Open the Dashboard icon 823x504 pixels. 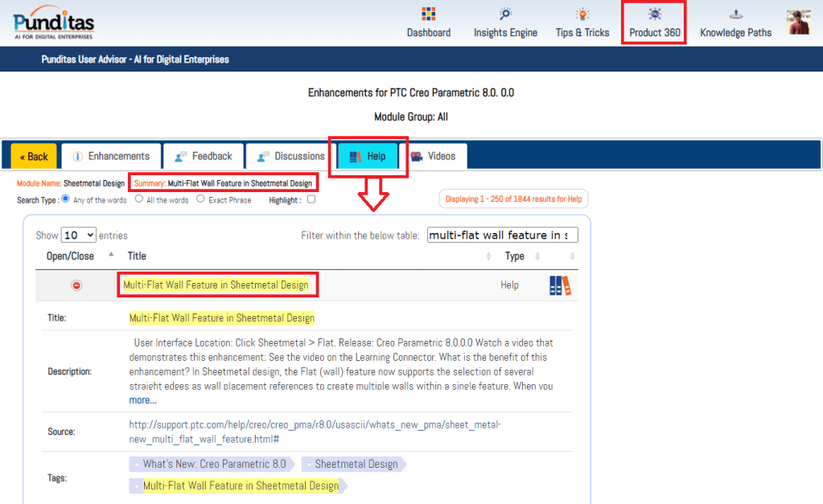click(x=428, y=14)
